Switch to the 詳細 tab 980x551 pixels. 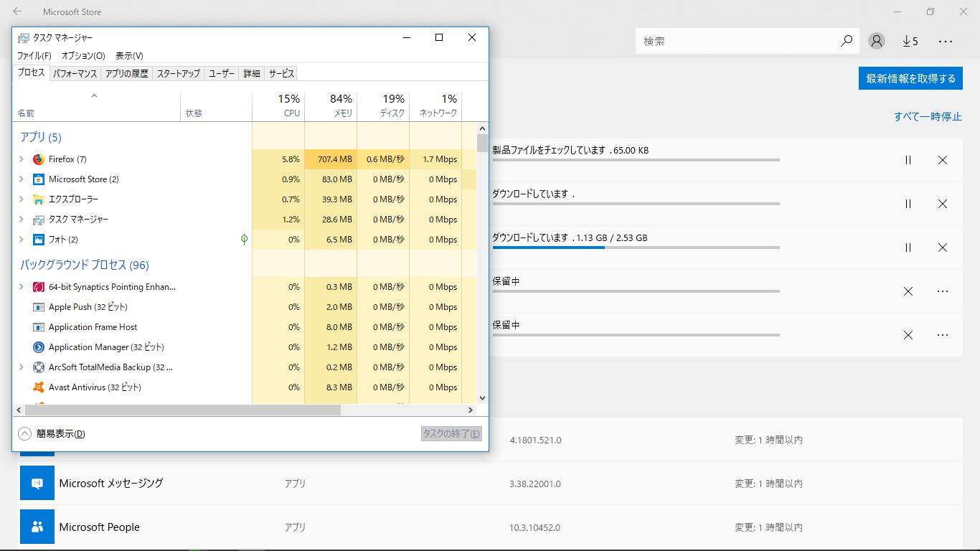[x=252, y=74]
